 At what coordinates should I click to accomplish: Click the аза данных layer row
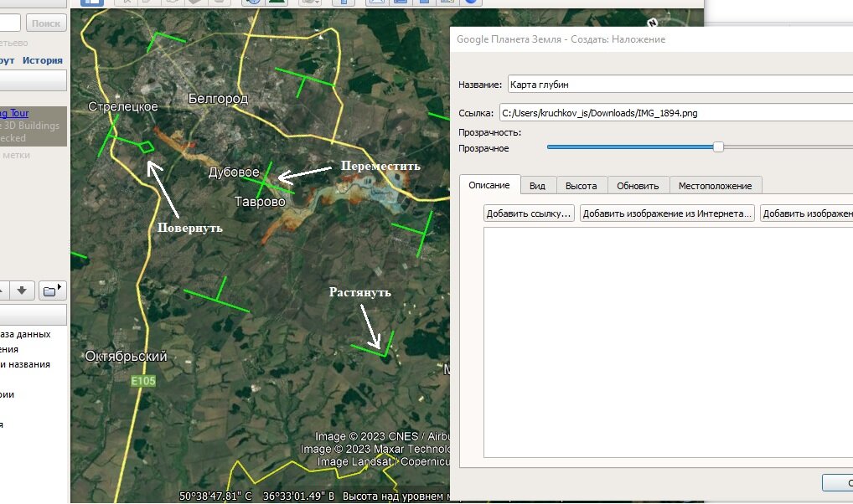click(26, 334)
